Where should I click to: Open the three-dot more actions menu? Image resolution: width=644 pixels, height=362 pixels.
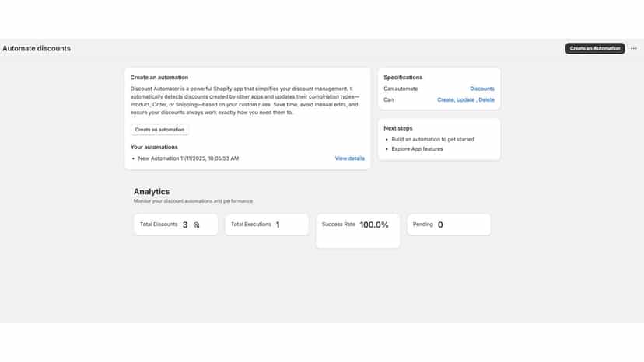[x=633, y=48]
